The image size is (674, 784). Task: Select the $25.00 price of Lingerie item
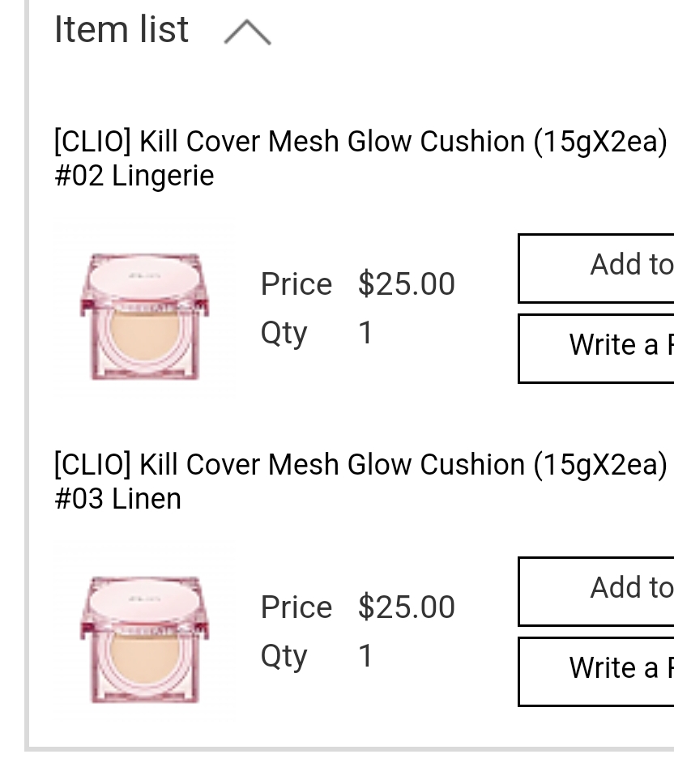pos(407,284)
